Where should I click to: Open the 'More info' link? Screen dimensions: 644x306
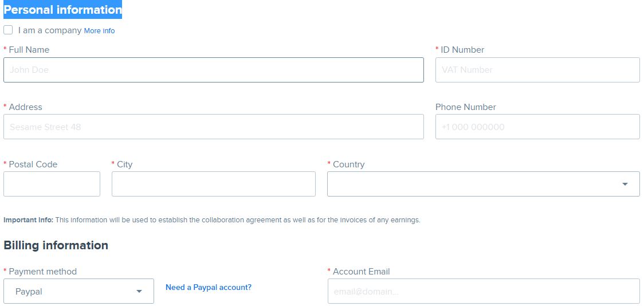pyautogui.click(x=99, y=31)
